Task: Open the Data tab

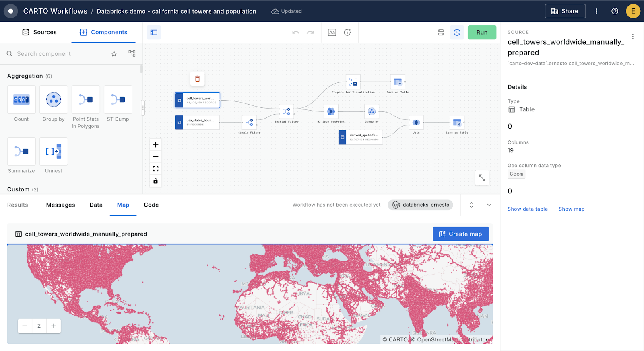Action: point(96,205)
